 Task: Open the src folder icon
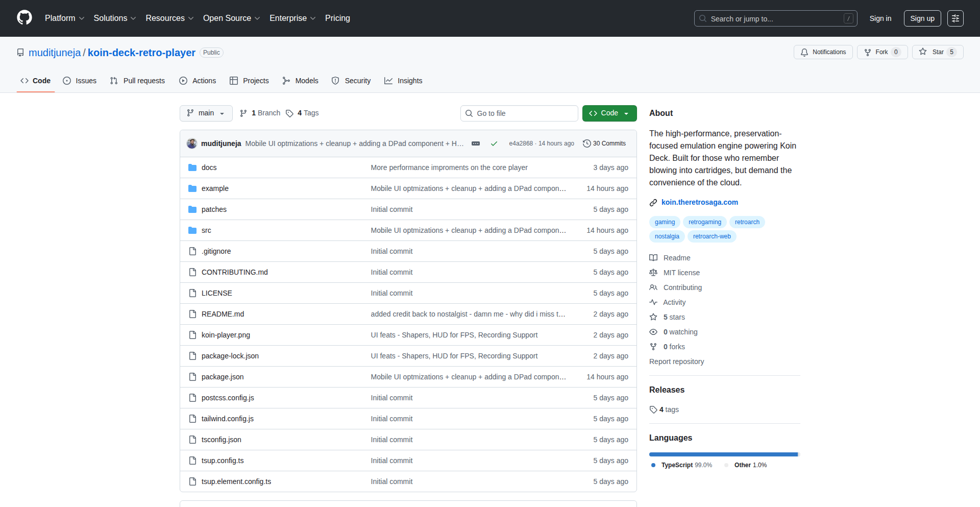point(192,230)
